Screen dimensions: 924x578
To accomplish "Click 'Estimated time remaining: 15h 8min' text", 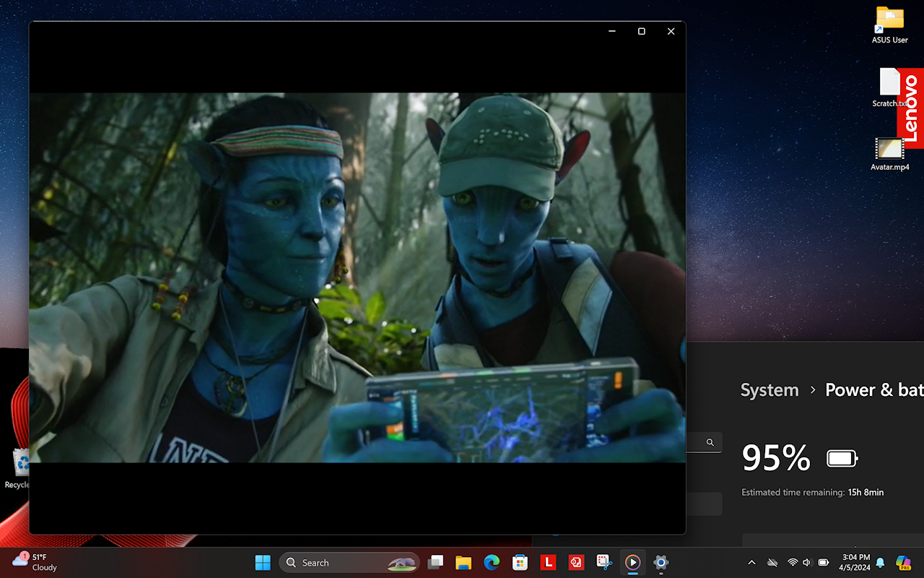I will 813,493.
